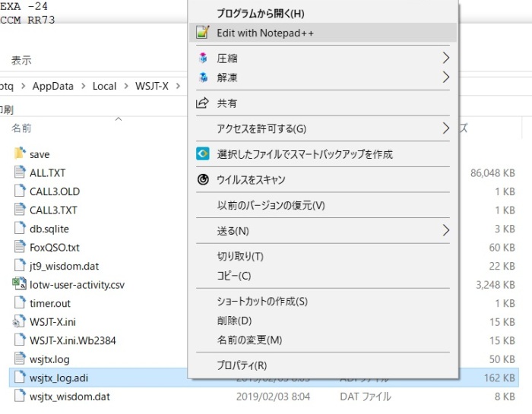Click the timer.out file icon

[20, 303]
